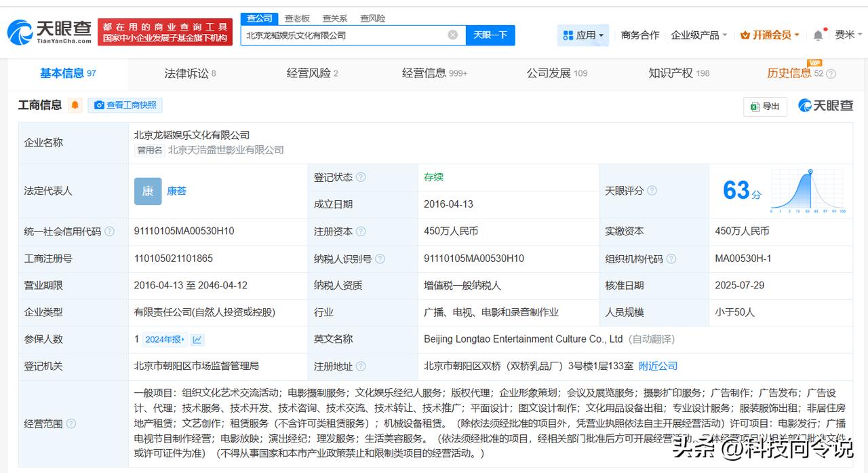This screenshot has height=473, width=868.
Task: Click help icon beside 历史信息
Action: click(x=831, y=74)
